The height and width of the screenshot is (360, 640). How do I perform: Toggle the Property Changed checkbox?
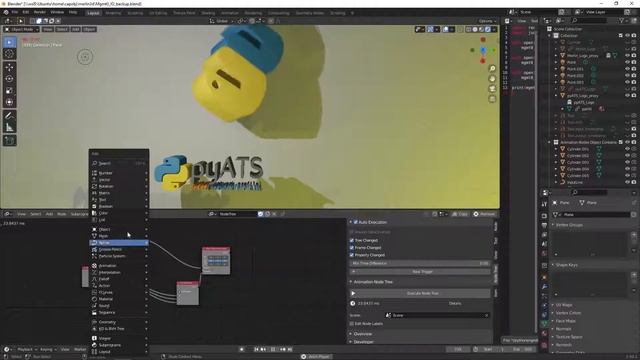point(352,255)
